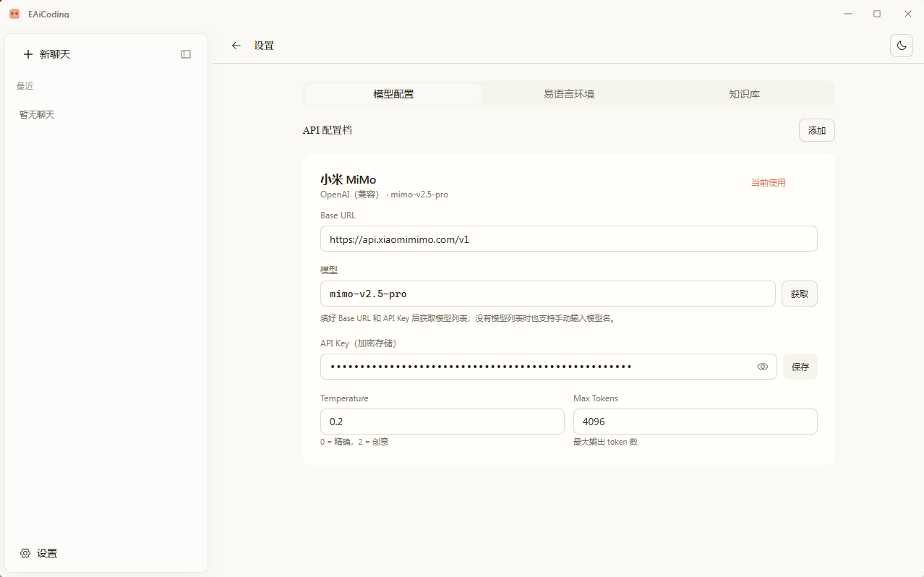Viewport: 924px width, 577px height.
Task: Close the EAiCoding window
Action: click(908, 14)
